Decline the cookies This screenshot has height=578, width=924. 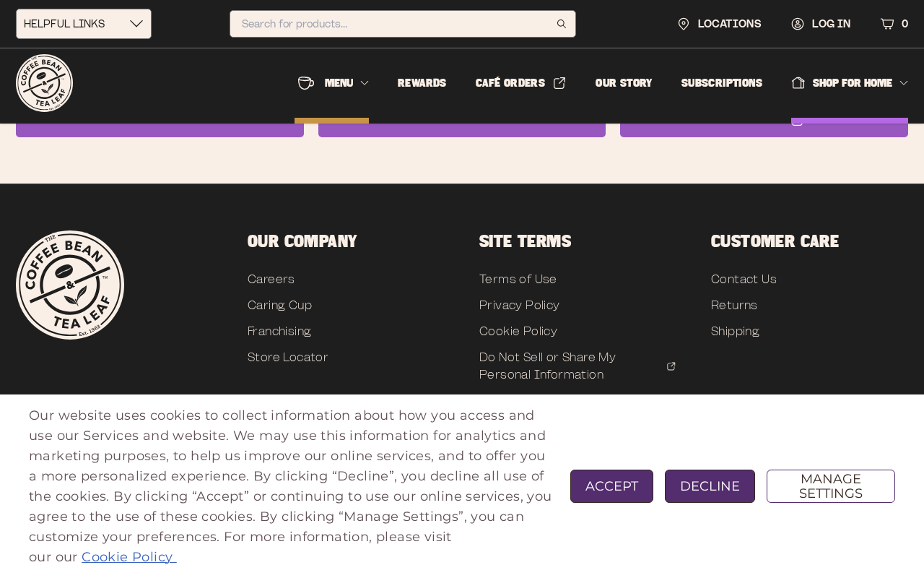click(710, 486)
